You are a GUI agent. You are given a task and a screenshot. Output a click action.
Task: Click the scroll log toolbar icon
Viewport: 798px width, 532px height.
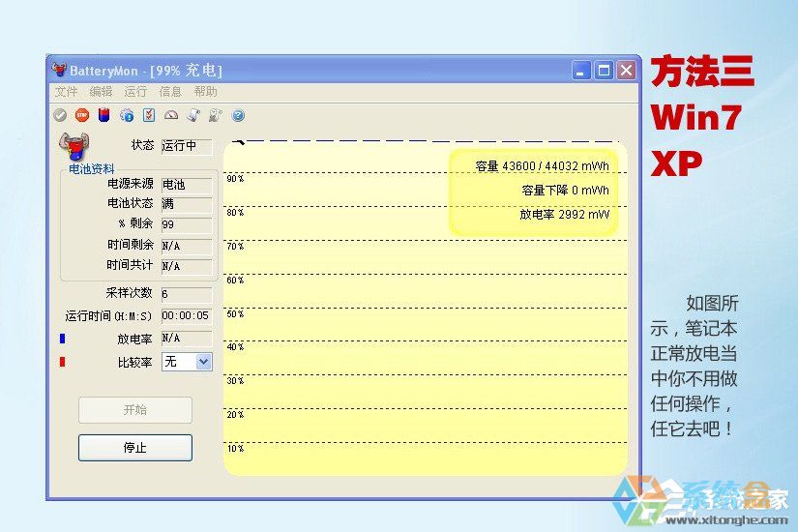(192, 115)
